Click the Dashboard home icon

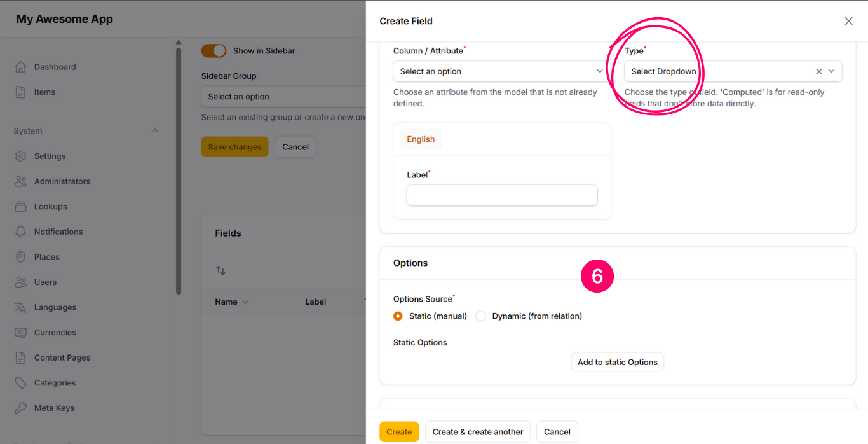pyautogui.click(x=20, y=67)
